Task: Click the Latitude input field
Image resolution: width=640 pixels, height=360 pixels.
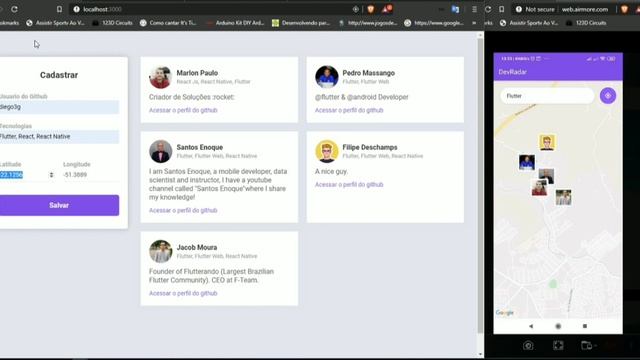Action: point(27,175)
